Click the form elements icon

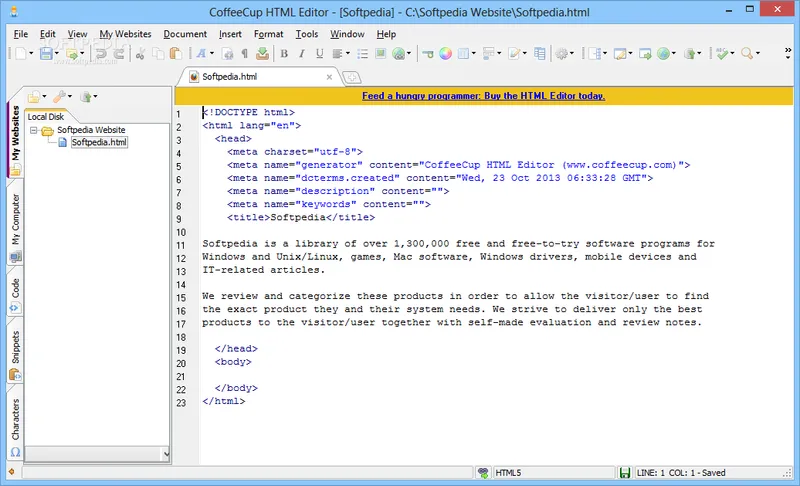pos(489,53)
